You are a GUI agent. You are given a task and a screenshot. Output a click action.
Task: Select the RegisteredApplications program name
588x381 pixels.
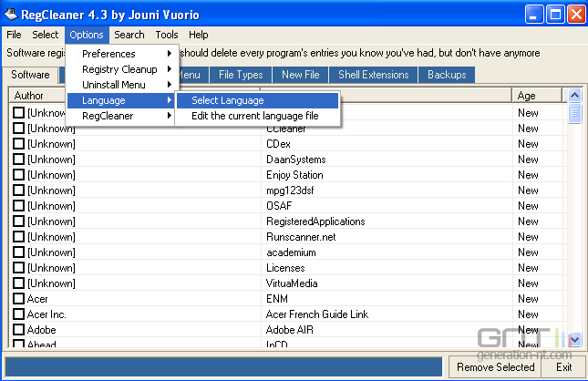(x=315, y=221)
